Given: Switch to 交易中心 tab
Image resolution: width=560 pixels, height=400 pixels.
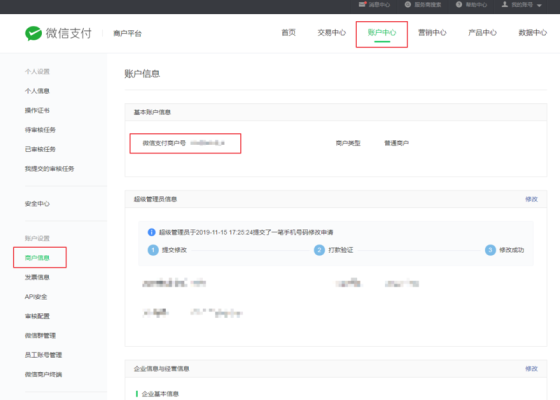Looking at the screenshot, I should 332,33.
